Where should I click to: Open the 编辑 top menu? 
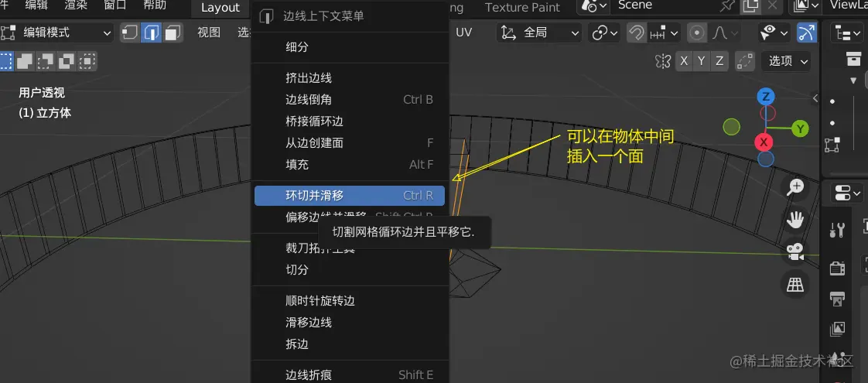click(36, 5)
